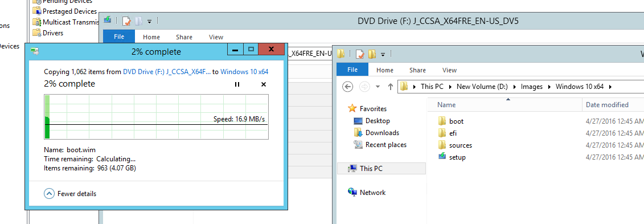
Task: Select the efi folder icon
Action: click(442, 133)
